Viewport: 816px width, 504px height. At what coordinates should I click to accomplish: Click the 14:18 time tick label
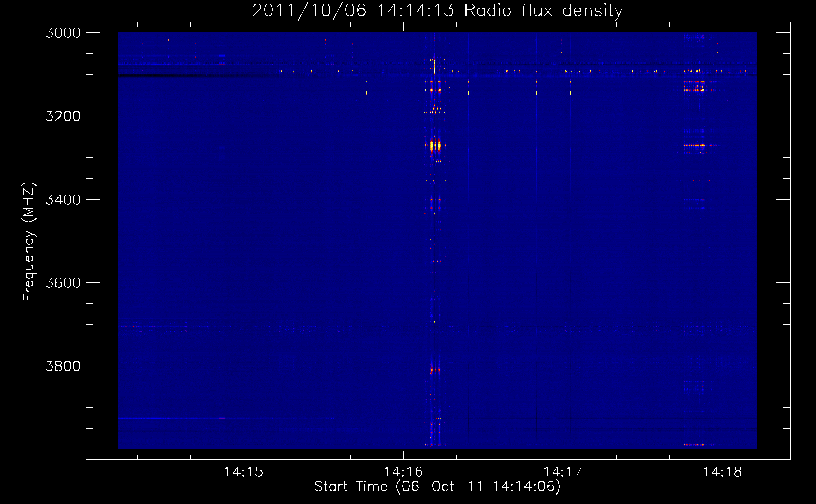[723, 472]
